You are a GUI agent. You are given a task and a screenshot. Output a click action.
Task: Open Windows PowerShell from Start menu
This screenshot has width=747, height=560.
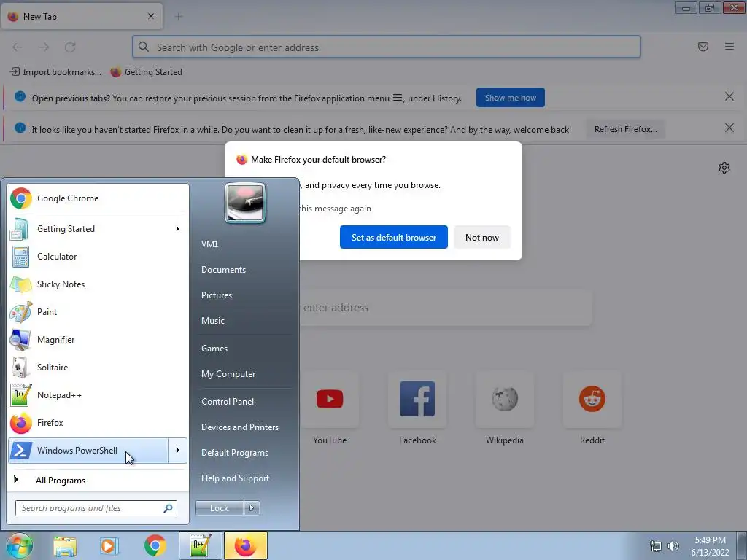tap(88, 451)
